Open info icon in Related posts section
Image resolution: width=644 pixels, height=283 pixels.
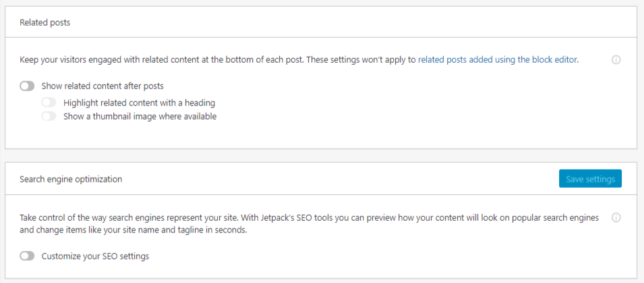pos(616,60)
